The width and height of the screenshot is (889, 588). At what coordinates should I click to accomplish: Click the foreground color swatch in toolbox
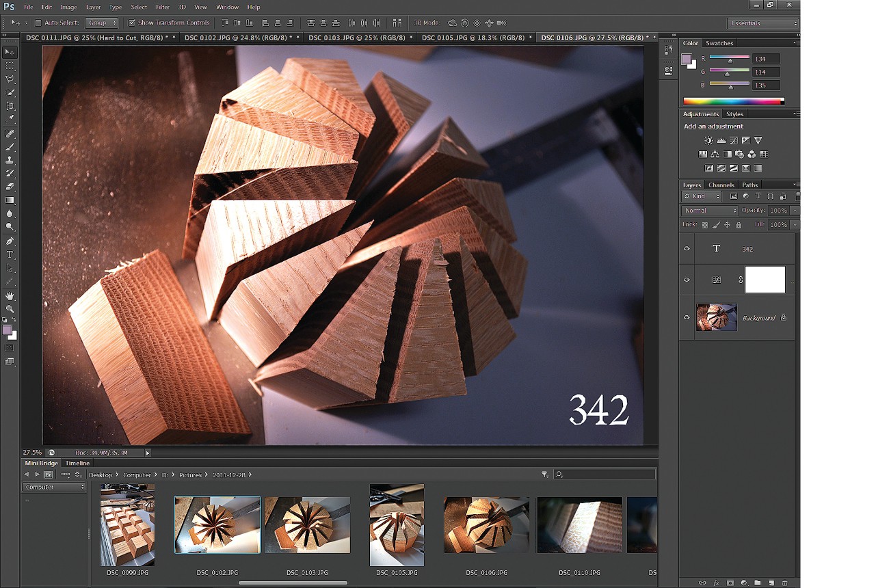7,330
